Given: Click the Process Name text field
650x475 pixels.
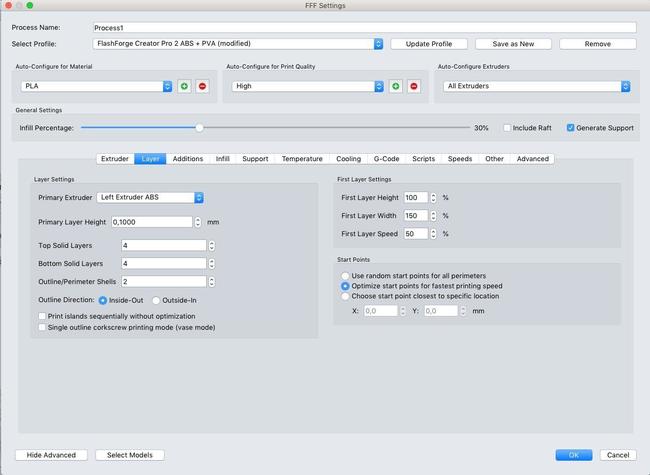Looking at the screenshot, I should coord(364,27).
